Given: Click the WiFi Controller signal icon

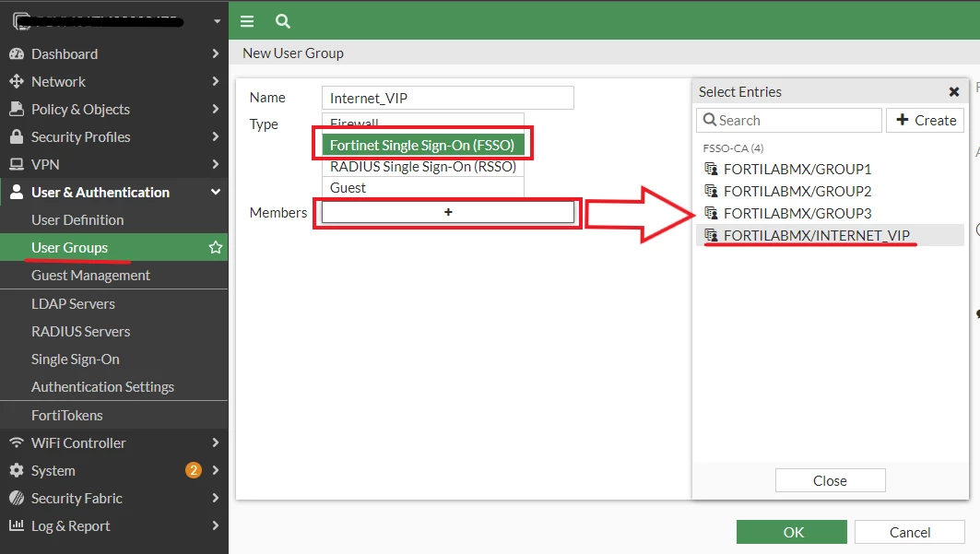Looking at the screenshot, I should (17, 442).
